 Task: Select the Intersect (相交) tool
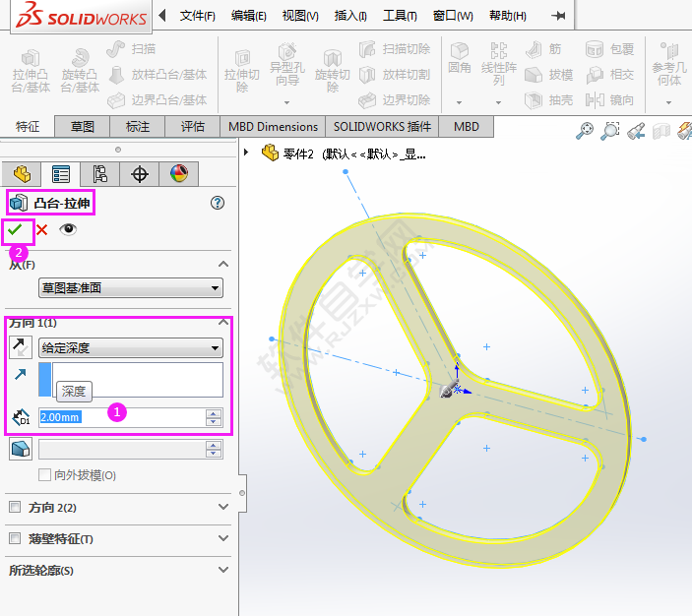(x=610, y=75)
